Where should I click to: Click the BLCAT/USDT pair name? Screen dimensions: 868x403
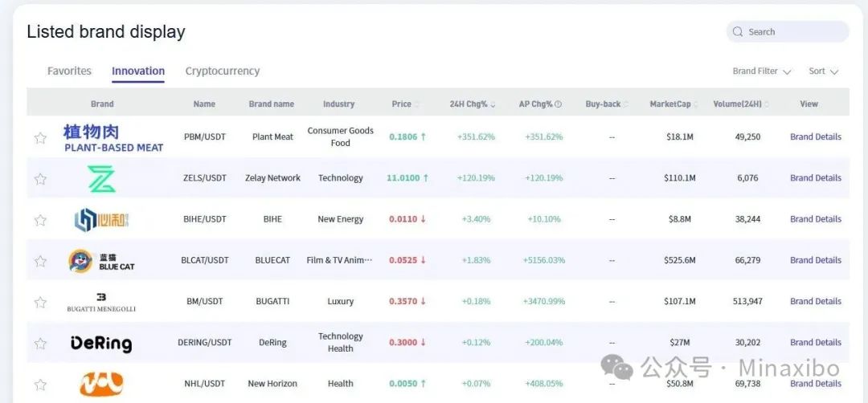coord(205,260)
